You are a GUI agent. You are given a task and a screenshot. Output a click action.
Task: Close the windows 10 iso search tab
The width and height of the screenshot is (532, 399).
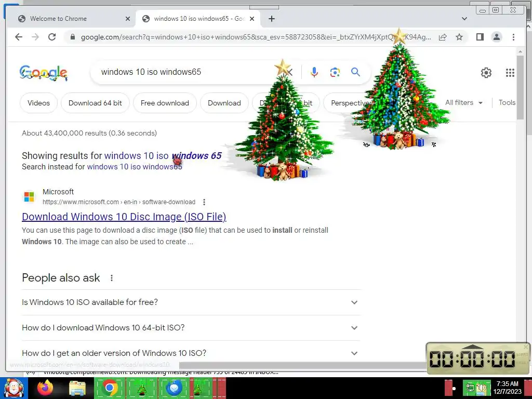click(252, 19)
